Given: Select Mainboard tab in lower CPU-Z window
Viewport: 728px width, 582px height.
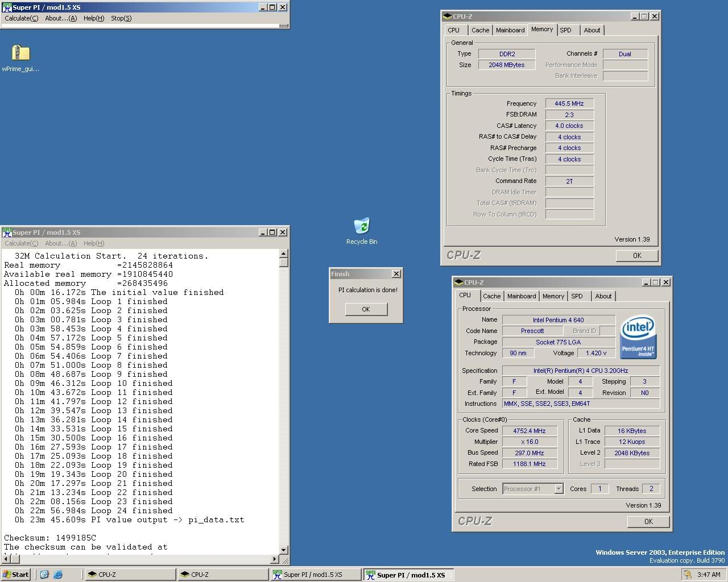Looking at the screenshot, I should tap(522, 296).
